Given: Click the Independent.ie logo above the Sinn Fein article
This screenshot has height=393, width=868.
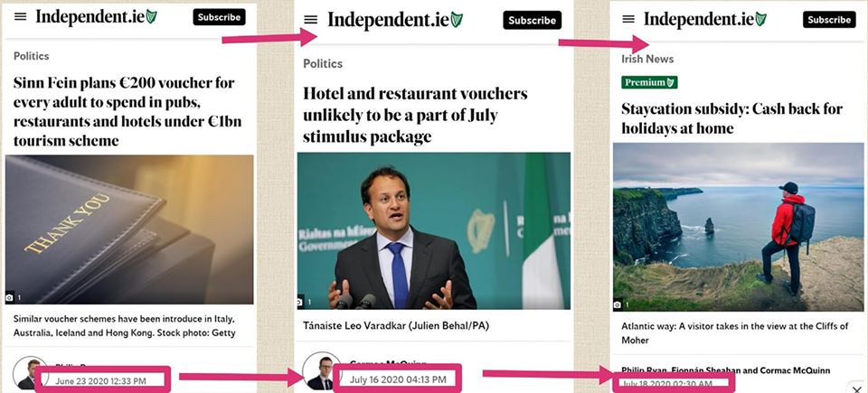Looking at the screenshot, I should tap(97, 16).
